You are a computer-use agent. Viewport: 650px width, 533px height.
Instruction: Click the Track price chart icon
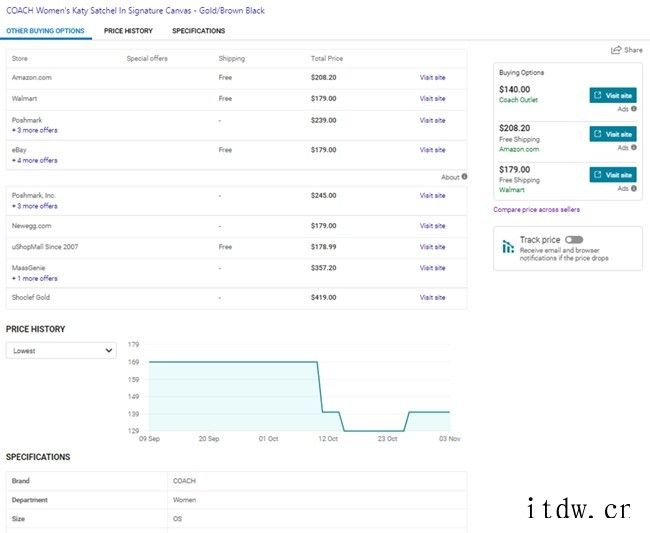coord(508,246)
